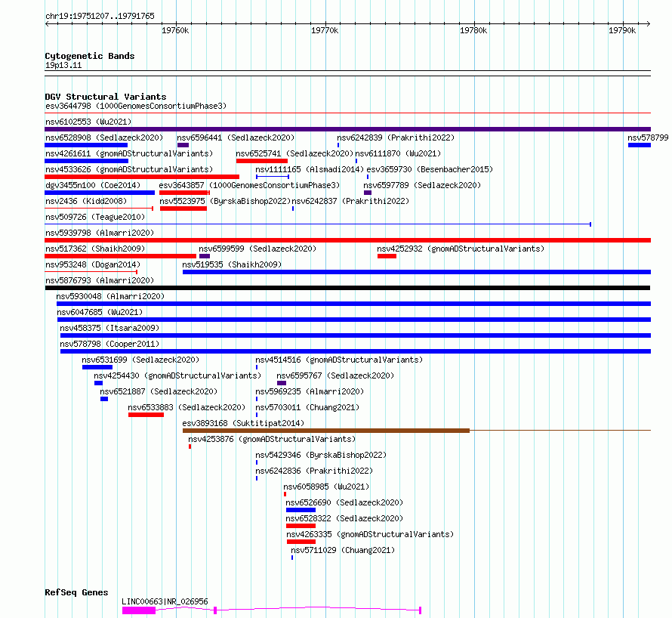Click the black nsv5876793 variant bar
The image size is (672, 618).
tap(347, 288)
